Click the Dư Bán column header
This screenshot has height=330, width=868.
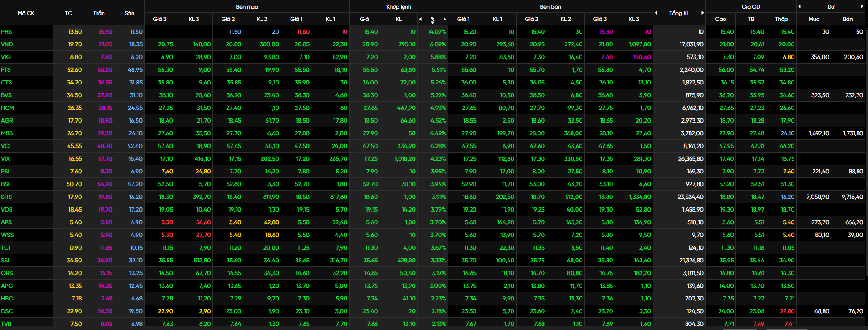pyautogui.click(x=848, y=19)
